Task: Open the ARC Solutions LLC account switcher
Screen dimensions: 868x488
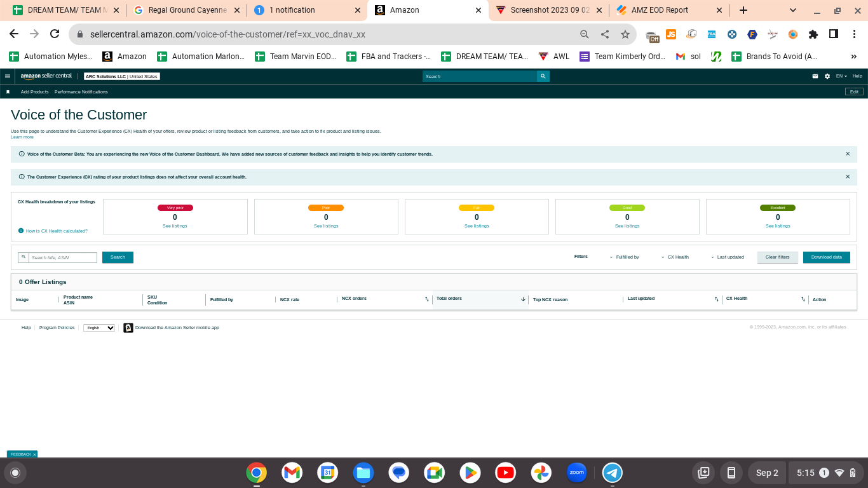Action: coord(122,76)
